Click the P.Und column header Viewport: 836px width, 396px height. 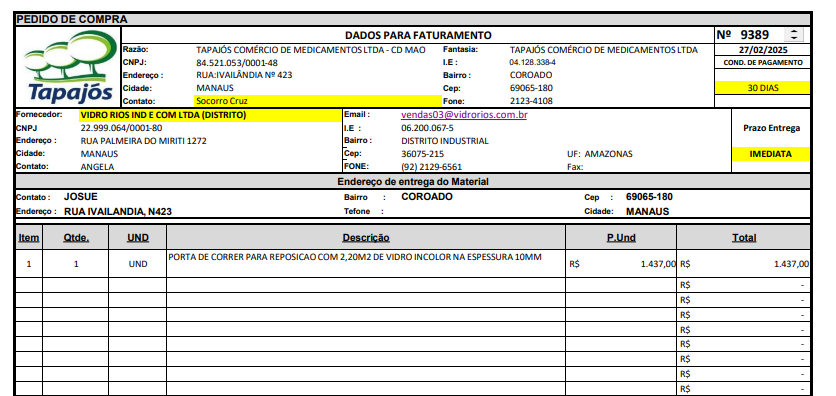click(621, 237)
